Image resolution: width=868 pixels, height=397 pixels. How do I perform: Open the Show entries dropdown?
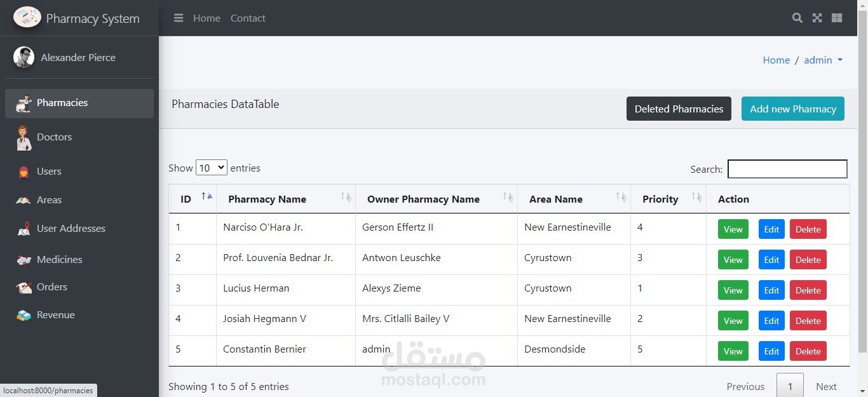pyautogui.click(x=211, y=167)
